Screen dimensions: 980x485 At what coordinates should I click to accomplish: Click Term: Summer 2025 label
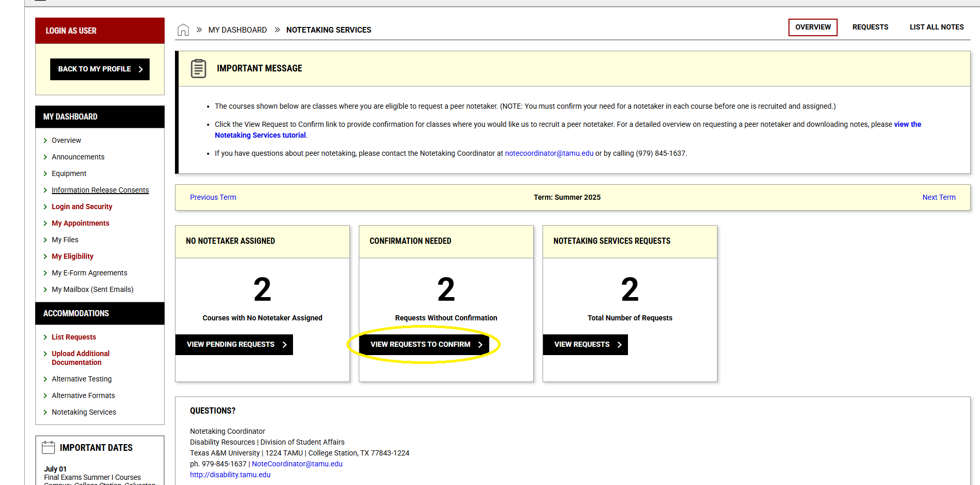point(567,197)
